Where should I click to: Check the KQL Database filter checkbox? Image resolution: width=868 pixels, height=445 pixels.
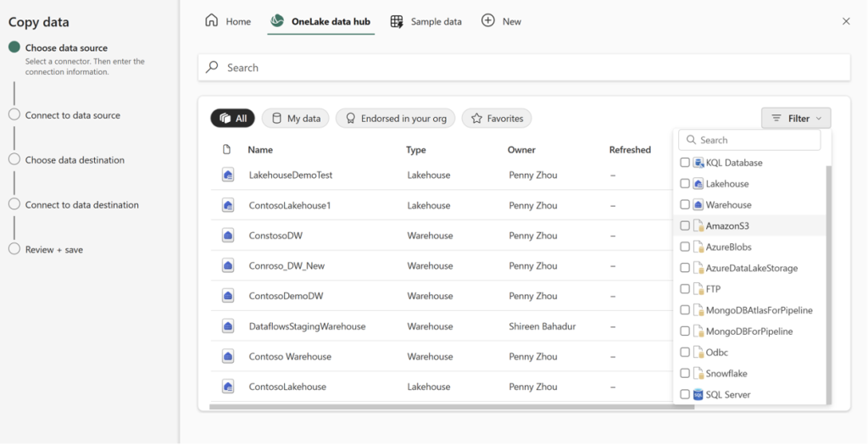(685, 162)
